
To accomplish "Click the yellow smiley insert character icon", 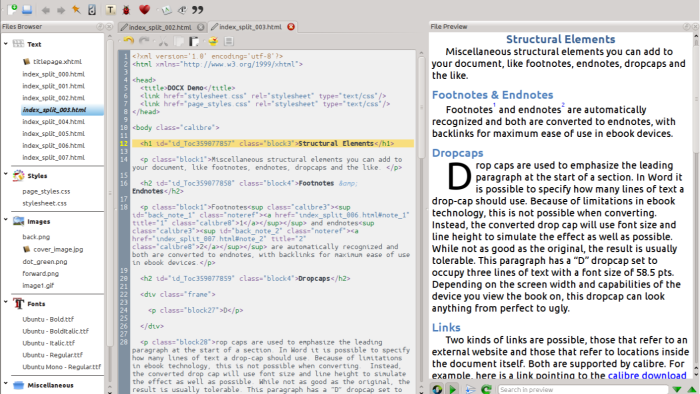I will pos(213,41).
